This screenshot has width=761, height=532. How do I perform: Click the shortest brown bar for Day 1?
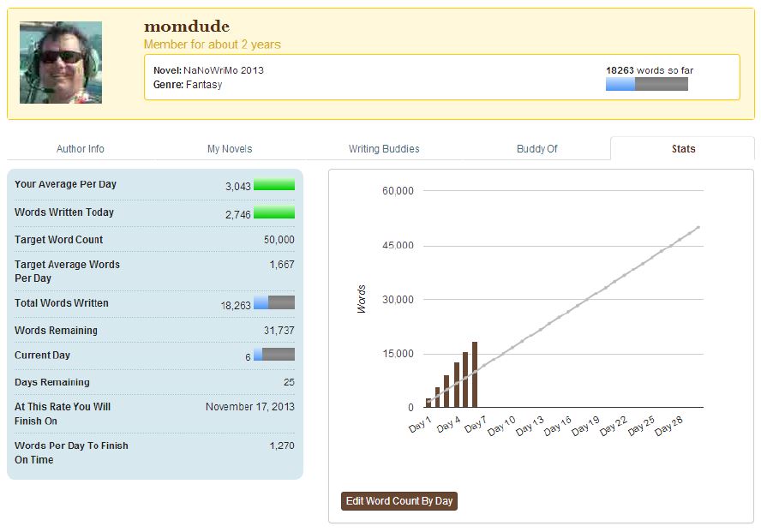pyautogui.click(x=428, y=403)
